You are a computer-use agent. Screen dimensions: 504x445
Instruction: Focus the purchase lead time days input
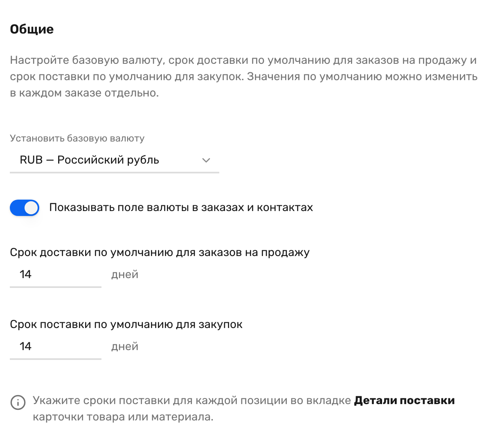click(x=56, y=346)
